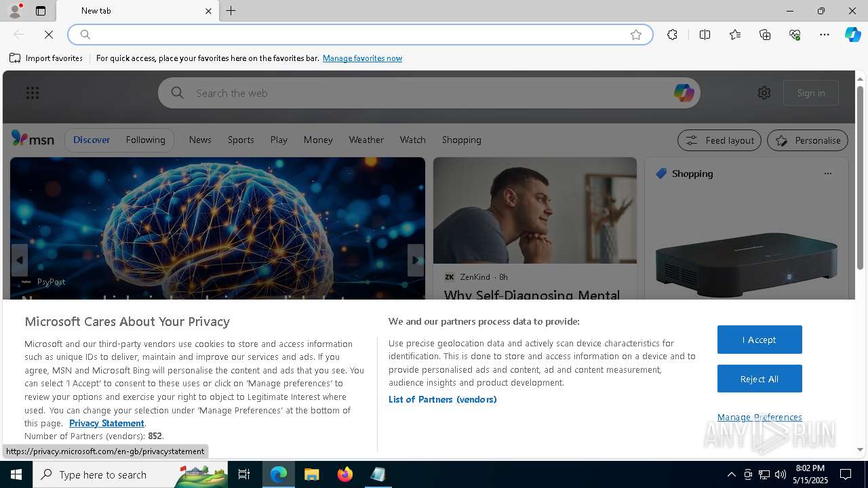Open Manage Preferences link
Screen dimensions: 868x488
(x=759, y=417)
